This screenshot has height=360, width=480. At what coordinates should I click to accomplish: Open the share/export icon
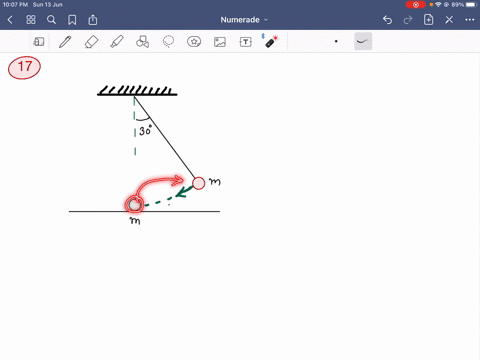point(93,20)
